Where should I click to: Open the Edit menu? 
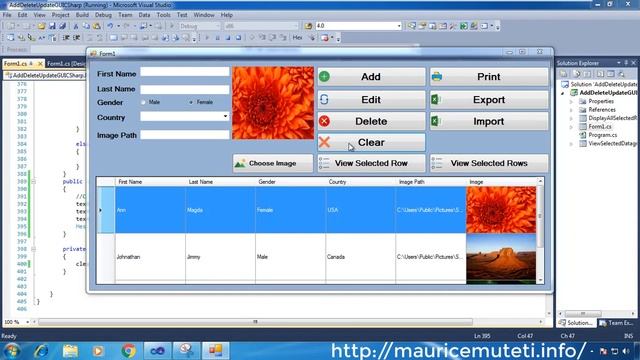click(x=22, y=15)
